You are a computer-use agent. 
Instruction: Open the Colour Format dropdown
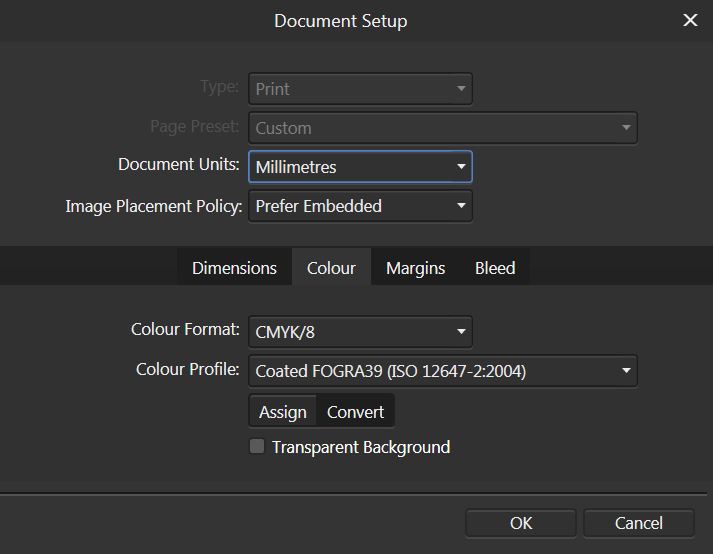tap(360, 332)
